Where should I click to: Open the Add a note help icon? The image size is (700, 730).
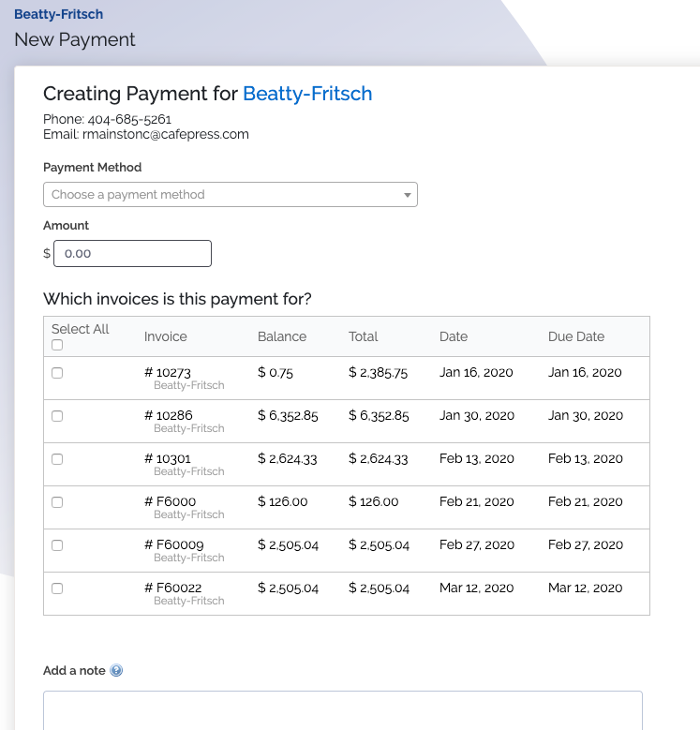116,670
